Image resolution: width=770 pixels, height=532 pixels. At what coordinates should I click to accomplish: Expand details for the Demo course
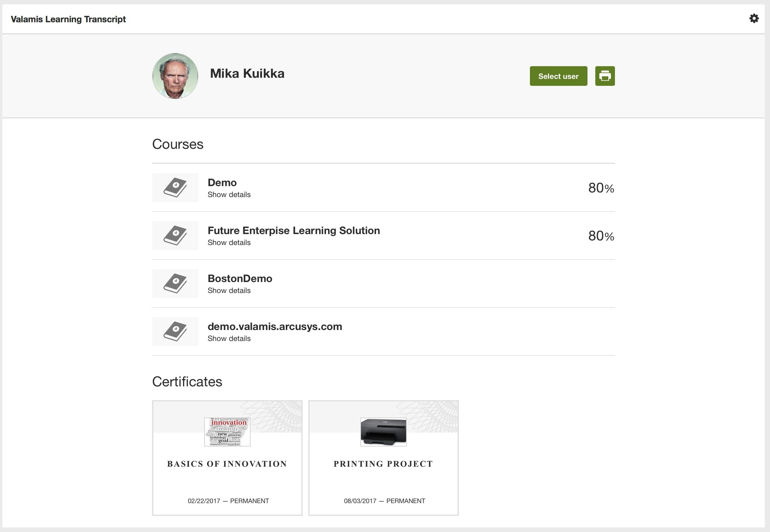coord(229,194)
